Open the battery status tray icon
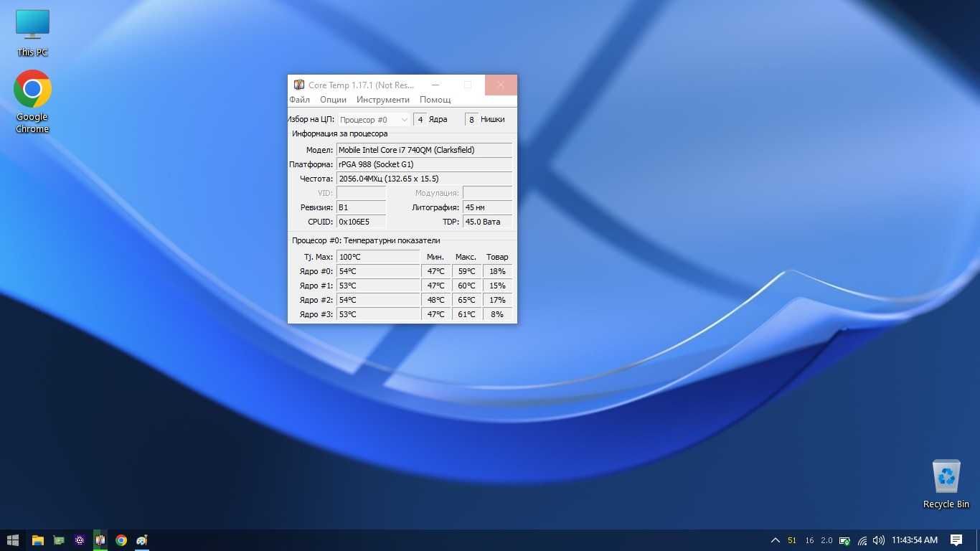This screenshot has height=551, width=980. point(845,540)
